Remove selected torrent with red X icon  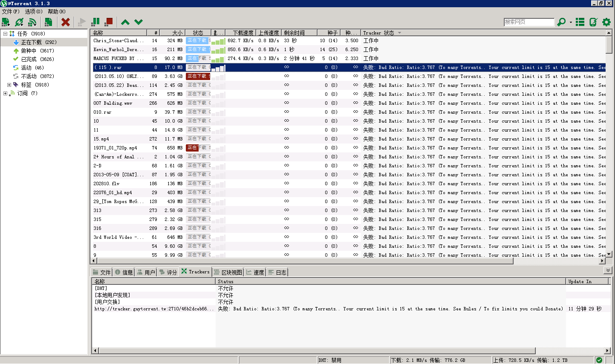click(x=66, y=22)
